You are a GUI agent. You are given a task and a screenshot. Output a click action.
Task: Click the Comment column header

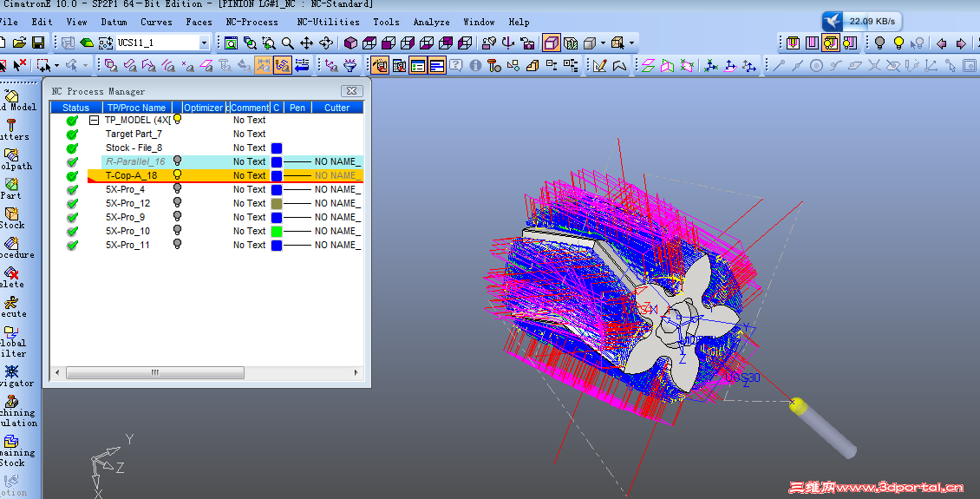coord(250,108)
